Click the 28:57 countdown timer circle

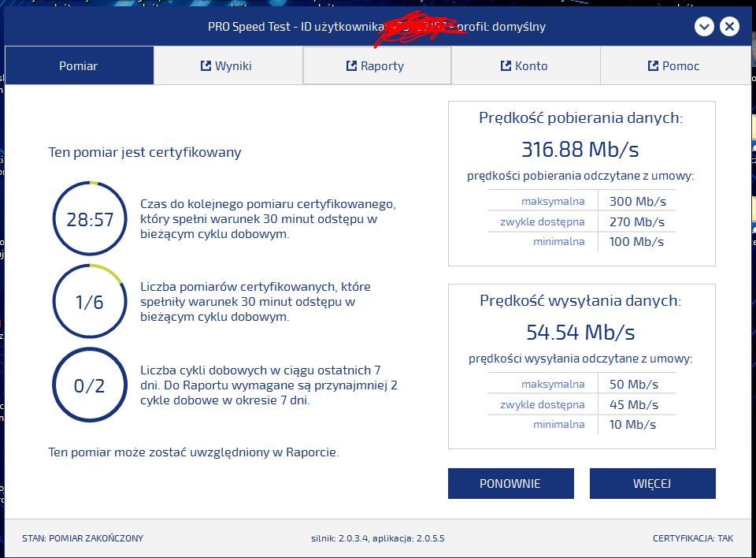click(x=90, y=219)
